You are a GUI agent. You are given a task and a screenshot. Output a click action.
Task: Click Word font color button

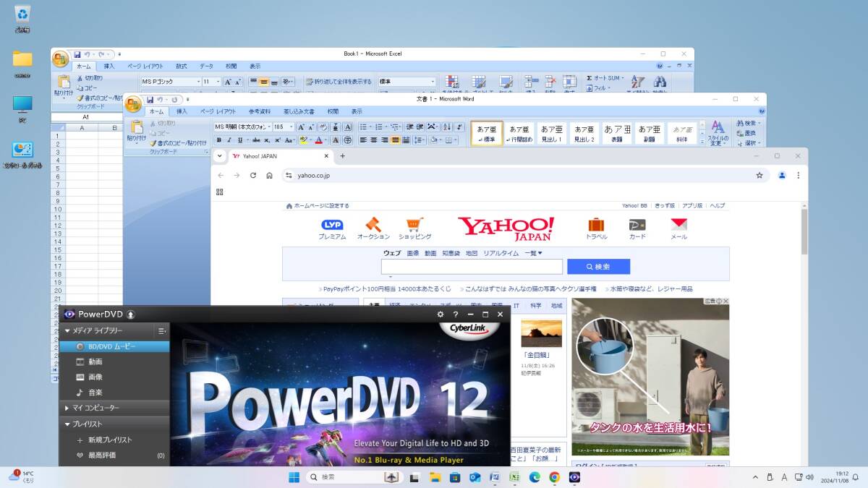click(x=320, y=140)
